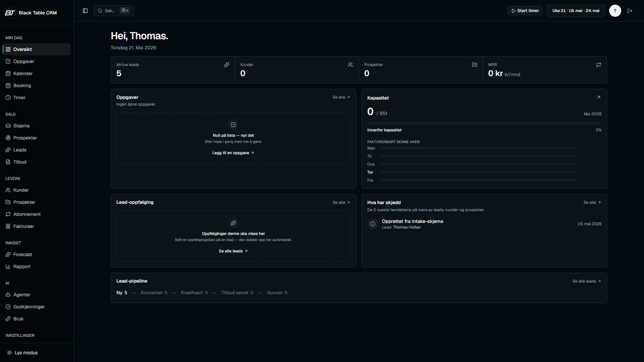Click the Aktive leads sparkle icon
Screen dimensions: 644x362
click(x=227, y=65)
